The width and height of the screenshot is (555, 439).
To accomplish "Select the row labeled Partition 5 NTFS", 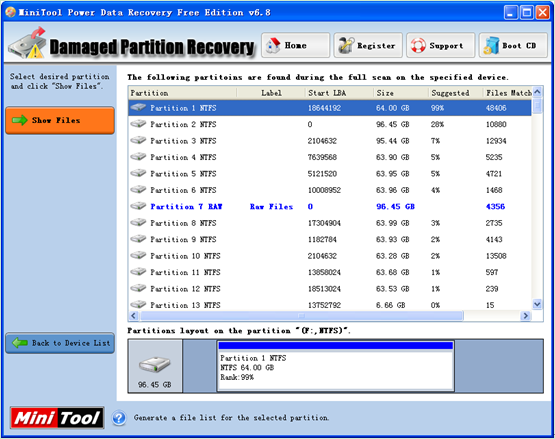I will [x=330, y=173].
